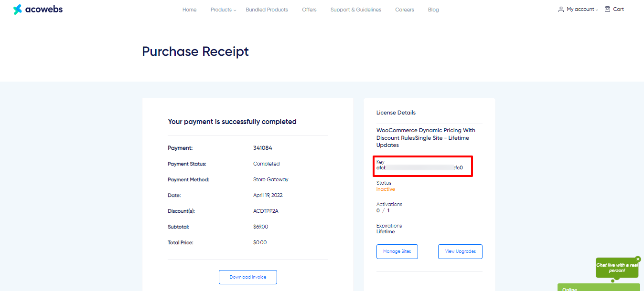
Task: Click the Online chat status bar
Action: pyautogui.click(x=599, y=287)
